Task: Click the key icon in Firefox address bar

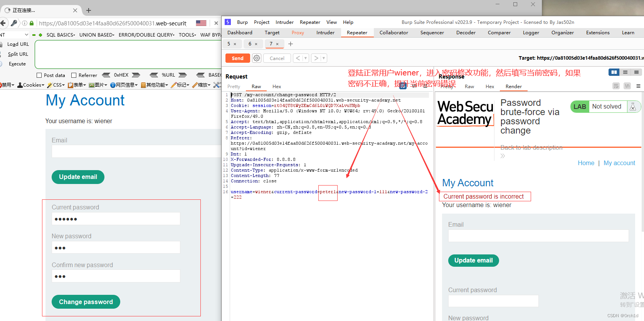Action: 14,23
